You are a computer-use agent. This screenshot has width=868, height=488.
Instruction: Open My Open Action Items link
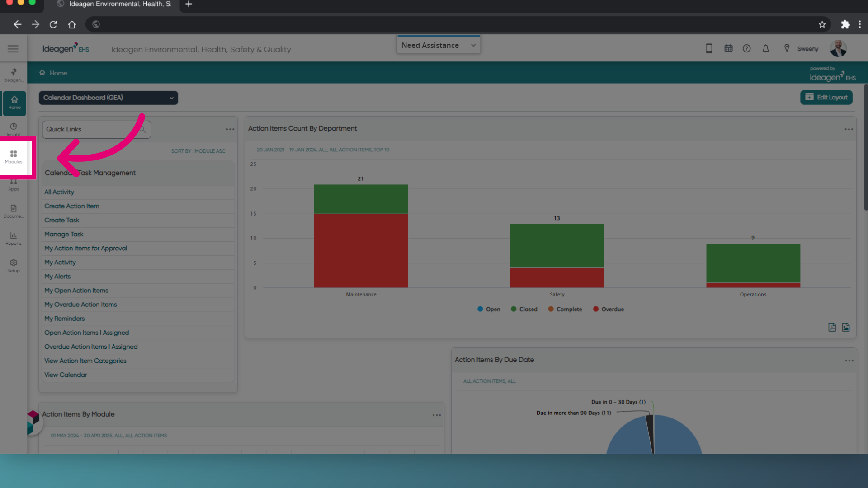point(76,290)
